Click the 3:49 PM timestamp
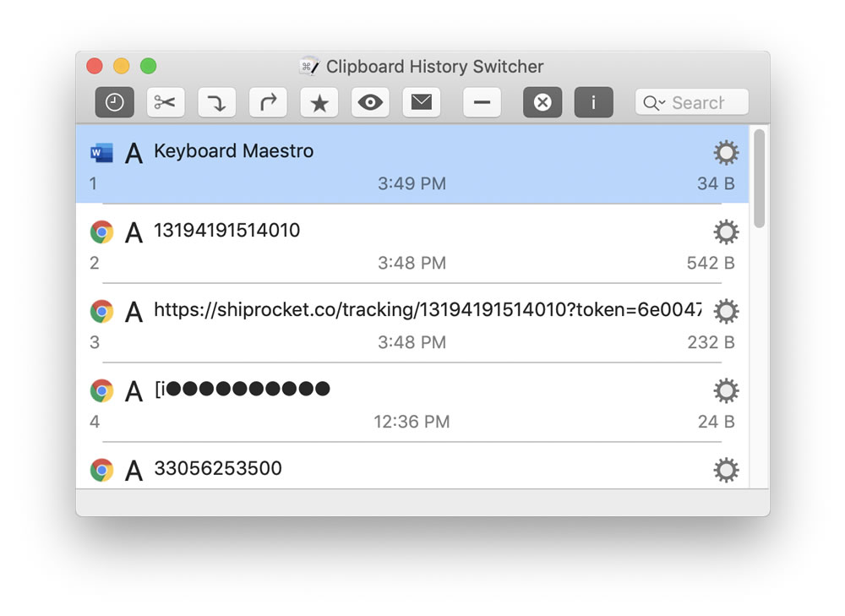This screenshot has height=616, width=845. tap(412, 183)
